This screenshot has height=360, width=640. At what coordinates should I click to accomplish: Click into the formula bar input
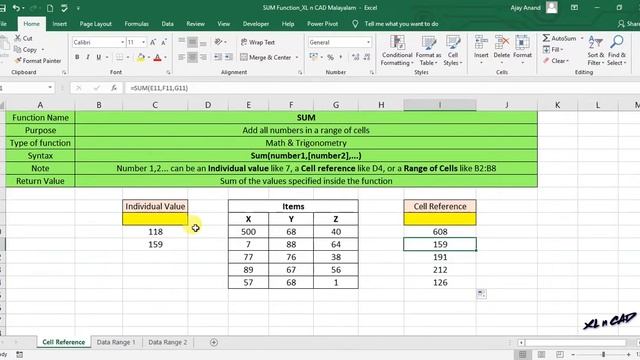pos(382,88)
